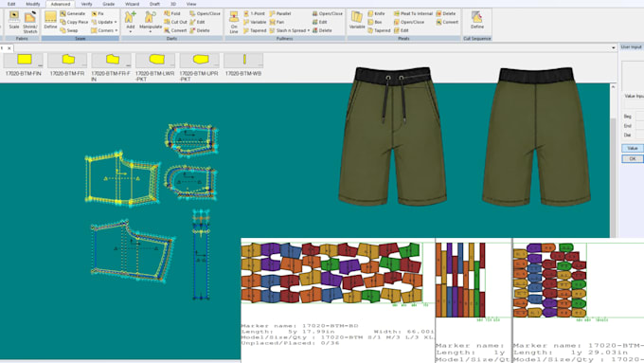Select the Scale fabric tool
This screenshot has height=363, width=644.
tap(14, 21)
